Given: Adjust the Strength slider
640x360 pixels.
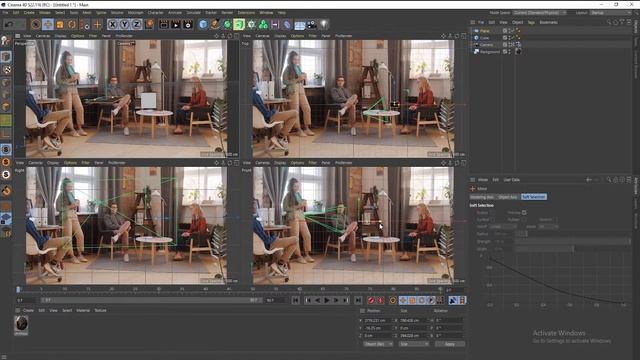Looking at the screenshot, I should tap(572, 241).
